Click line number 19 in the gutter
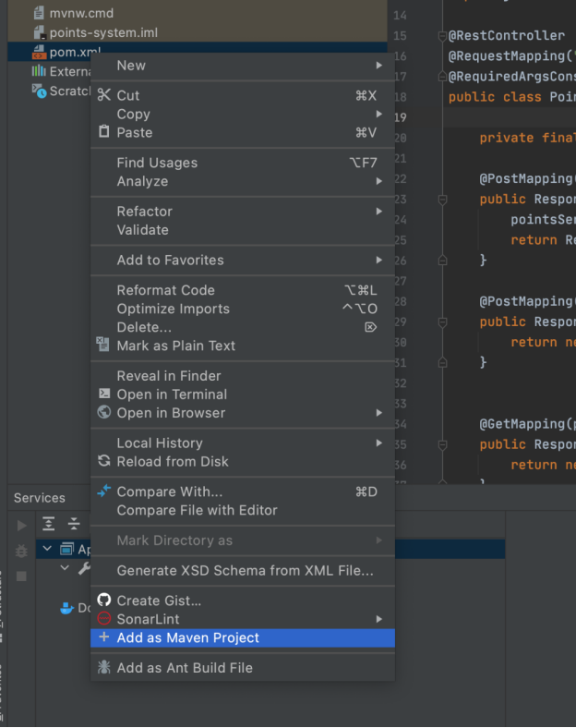This screenshot has width=576, height=728. 401,117
